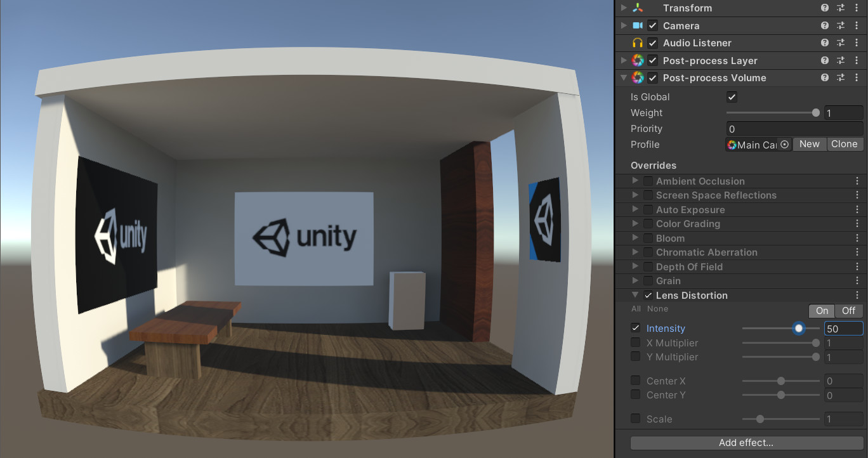Click the Post-process Layer component icon
The width and height of the screenshot is (868, 458).
tap(638, 61)
